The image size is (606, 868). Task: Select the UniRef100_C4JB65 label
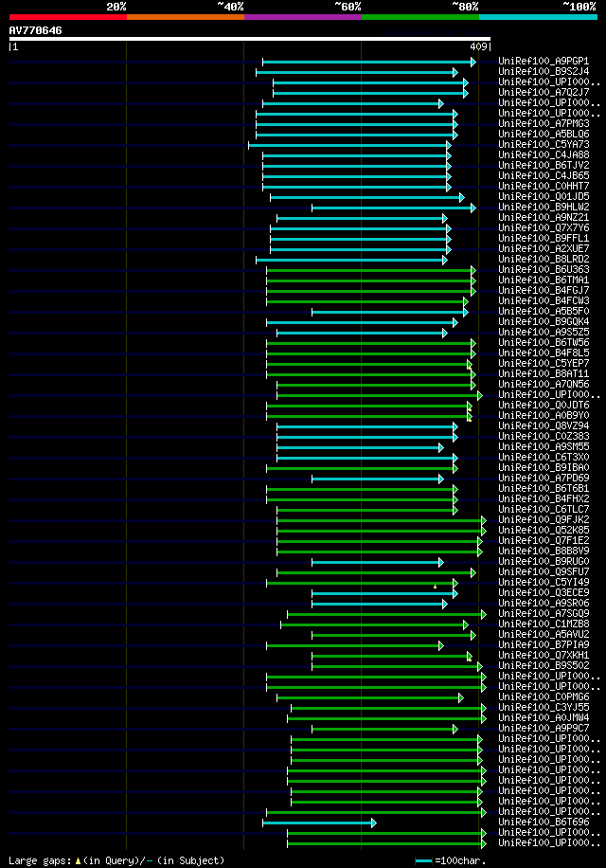point(544,176)
